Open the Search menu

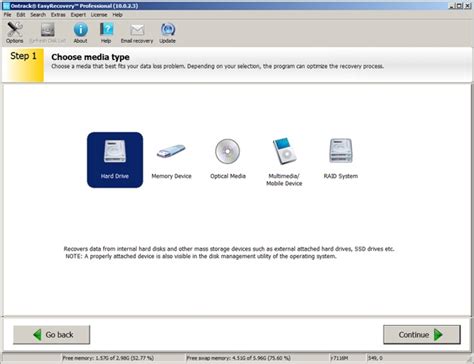tap(38, 15)
